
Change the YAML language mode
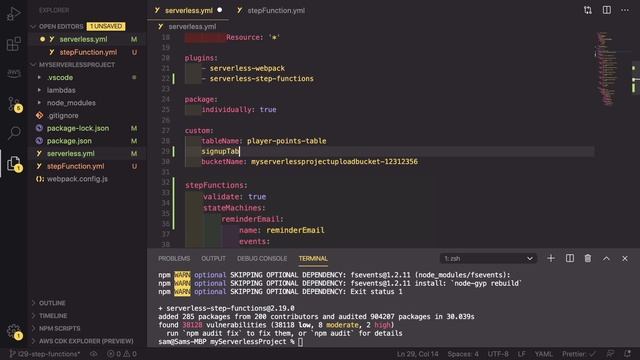pos(543,354)
